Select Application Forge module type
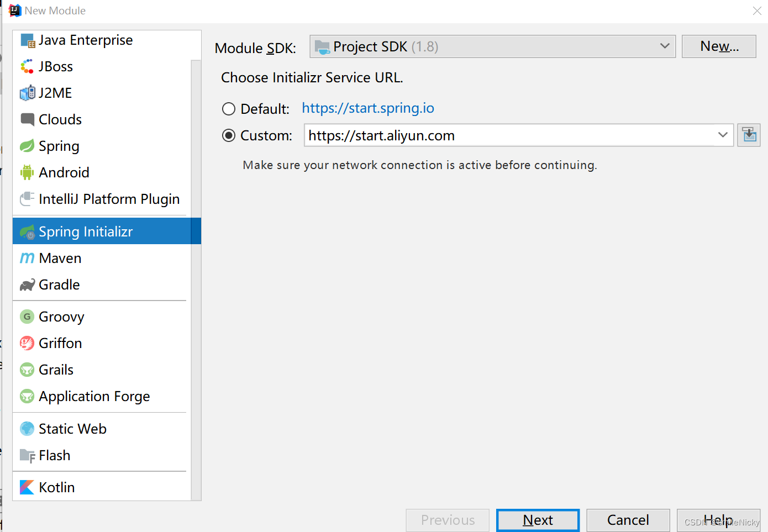 click(x=94, y=396)
